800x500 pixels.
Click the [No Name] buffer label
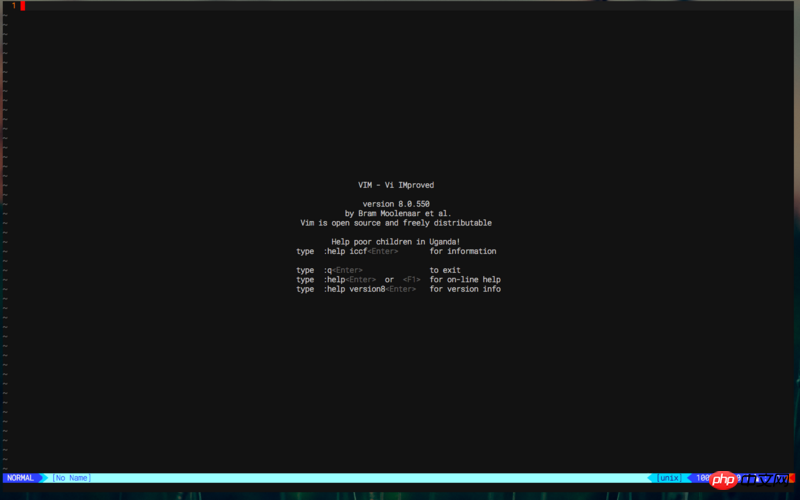pyautogui.click(x=71, y=478)
